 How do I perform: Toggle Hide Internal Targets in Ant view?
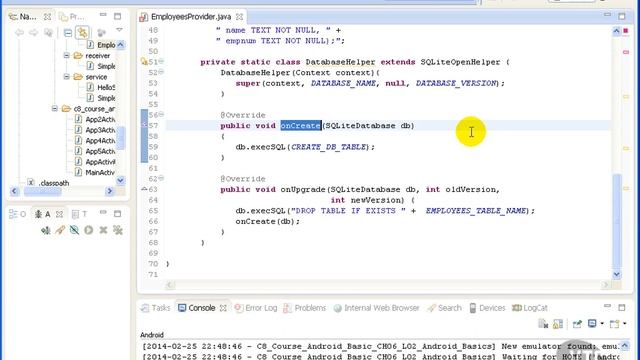pos(74,230)
